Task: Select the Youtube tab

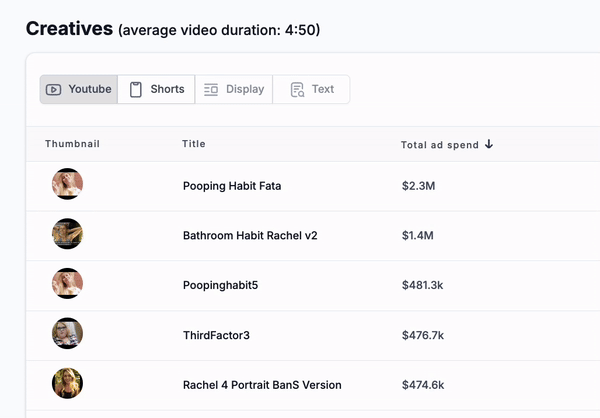Action: coord(79,89)
